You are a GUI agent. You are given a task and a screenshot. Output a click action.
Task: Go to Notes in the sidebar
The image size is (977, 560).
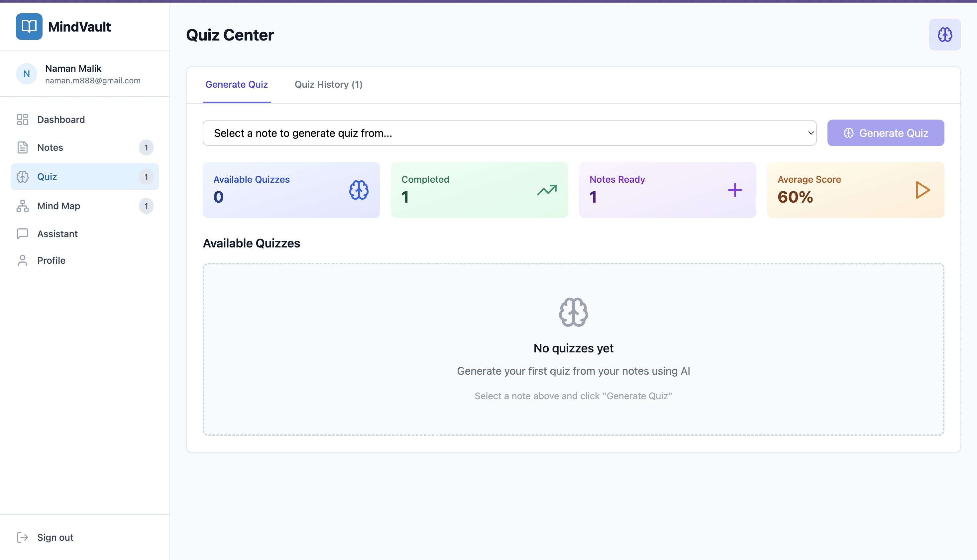[50, 148]
